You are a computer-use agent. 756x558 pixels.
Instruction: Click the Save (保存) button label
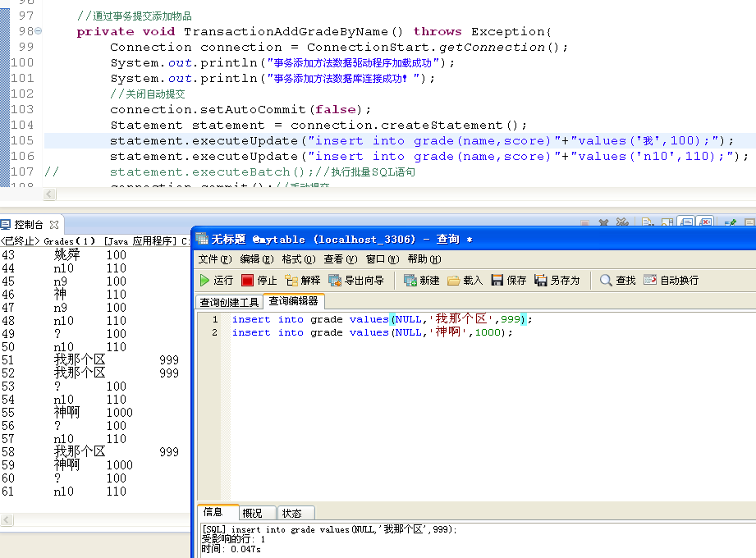point(516,281)
